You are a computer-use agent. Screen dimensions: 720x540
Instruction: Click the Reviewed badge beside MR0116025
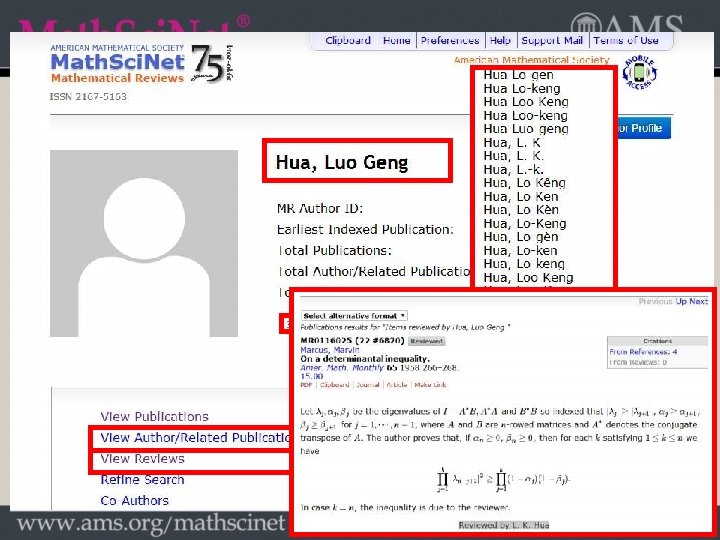427,341
